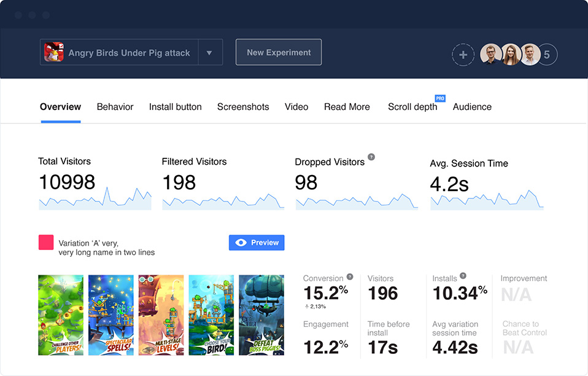Open the Read More tab
The image size is (588, 376).
pyautogui.click(x=347, y=107)
